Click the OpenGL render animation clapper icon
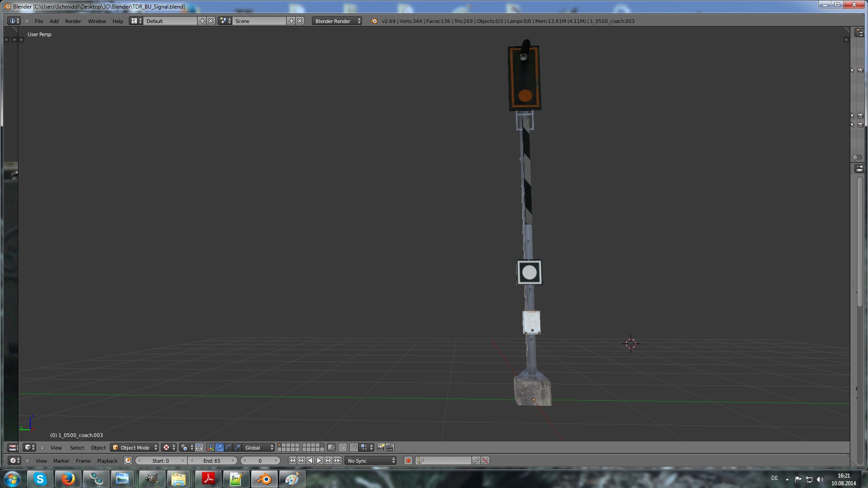The height and width of the screenshot is (488, 868). point(390,447)
